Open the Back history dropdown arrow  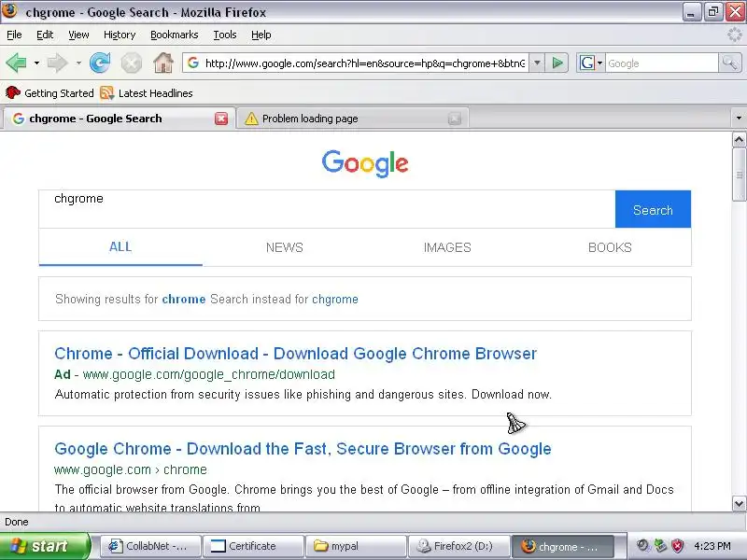coord(36,63)
